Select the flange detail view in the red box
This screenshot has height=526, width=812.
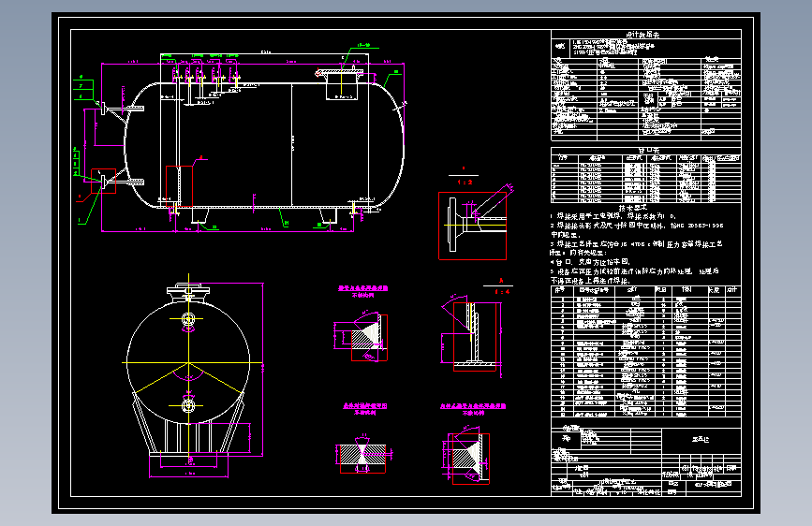[x=472, y=226]
